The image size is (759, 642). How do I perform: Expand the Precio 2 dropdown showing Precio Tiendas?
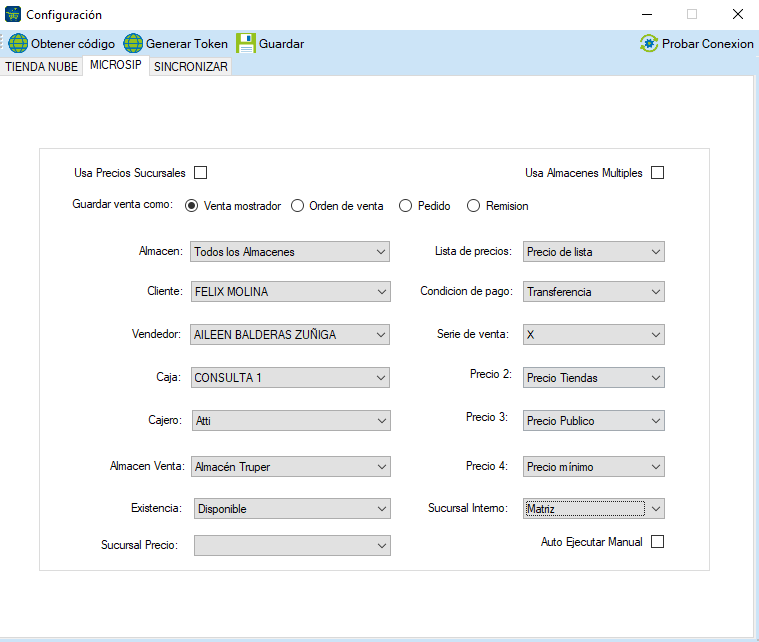(x=593, y=378)
